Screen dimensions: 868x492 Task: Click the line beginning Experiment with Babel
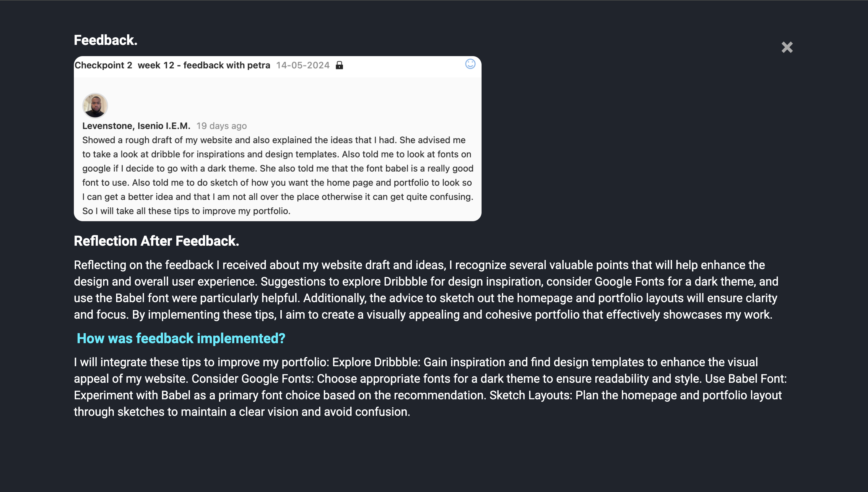[x=428, y=395]
